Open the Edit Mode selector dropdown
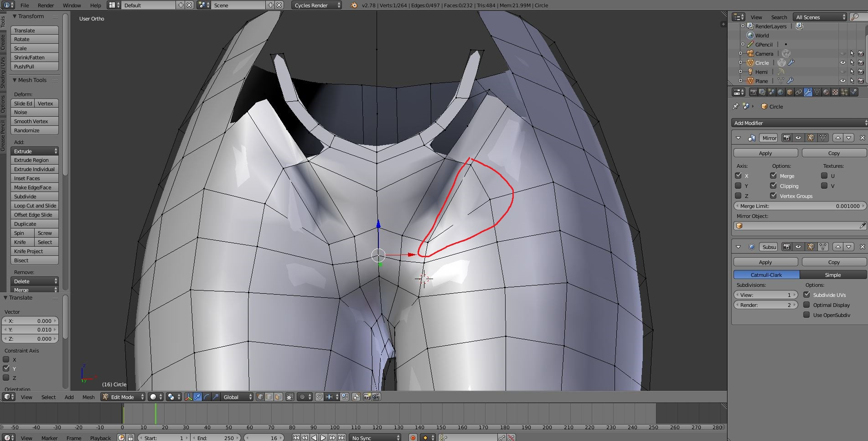This screenshot has height=441, width=868. tap(123, 397)
